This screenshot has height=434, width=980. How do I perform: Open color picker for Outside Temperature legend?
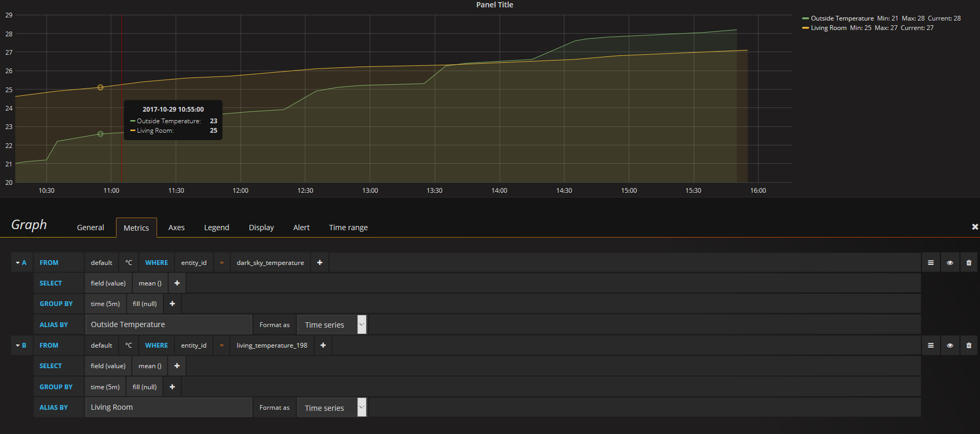806,18
